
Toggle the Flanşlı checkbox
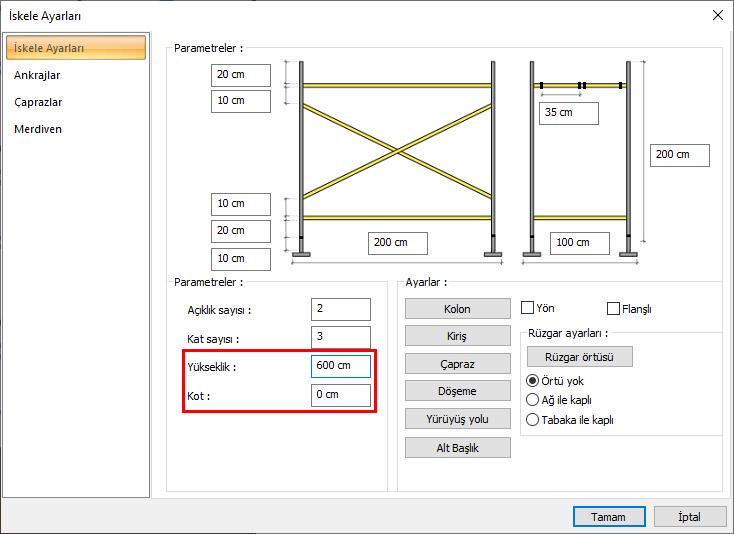pyautogui.click(x=614, y=308)
